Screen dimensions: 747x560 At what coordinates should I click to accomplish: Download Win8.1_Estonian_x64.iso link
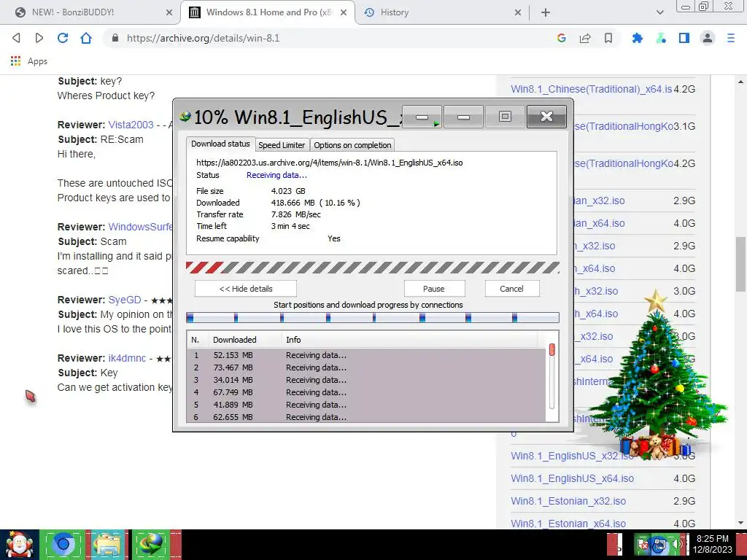(x=568, y=524)
